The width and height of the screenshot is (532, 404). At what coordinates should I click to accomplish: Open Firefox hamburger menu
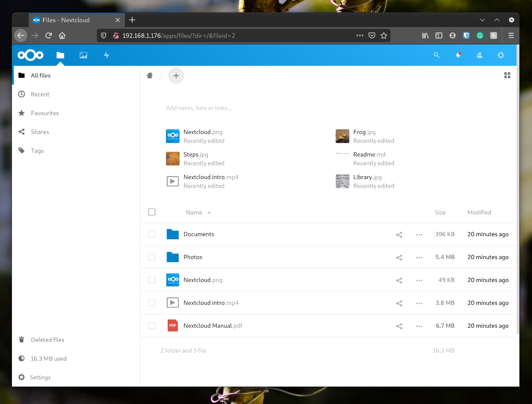[x=511, y=35]
